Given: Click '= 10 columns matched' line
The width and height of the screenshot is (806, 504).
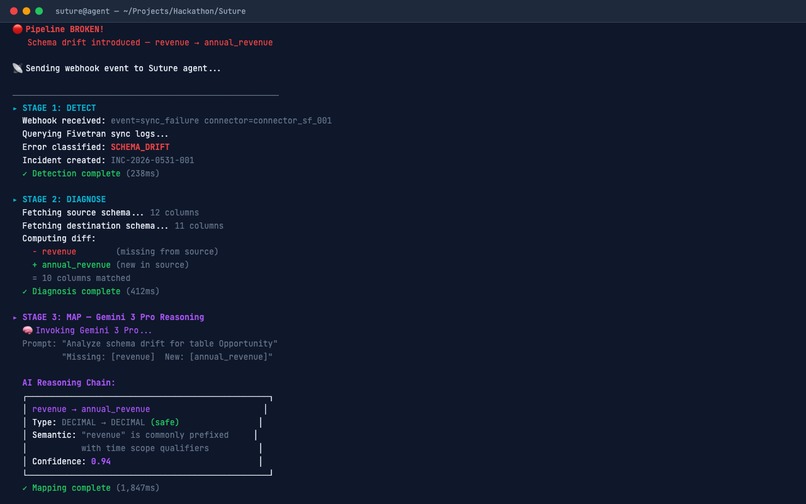Looking at the screenshot, I should (x=81, y=278).
